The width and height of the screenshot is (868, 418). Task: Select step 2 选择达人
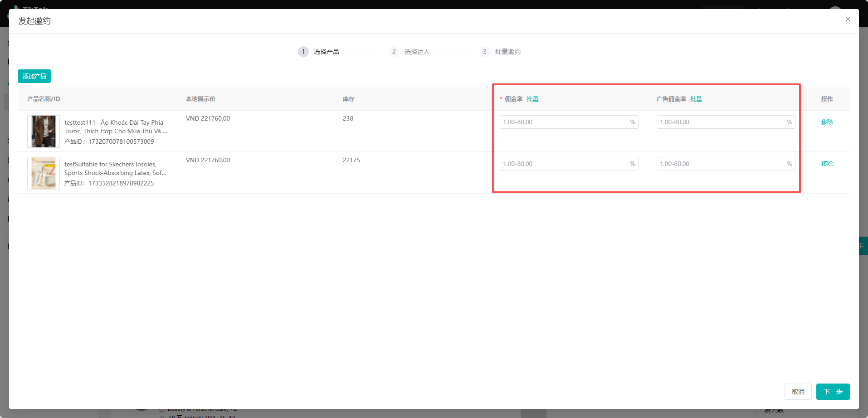click(409, 52)
